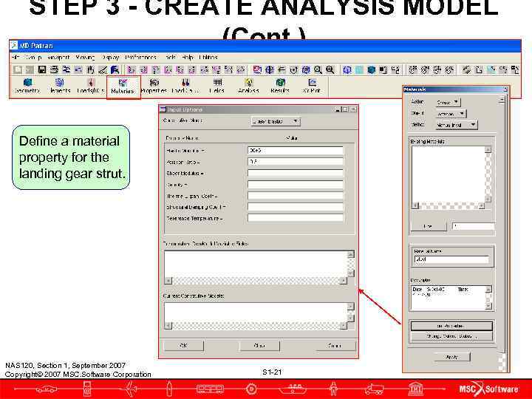Click the globe view center icon
This screenshot has width=532, height=399.
pos(270,70)
